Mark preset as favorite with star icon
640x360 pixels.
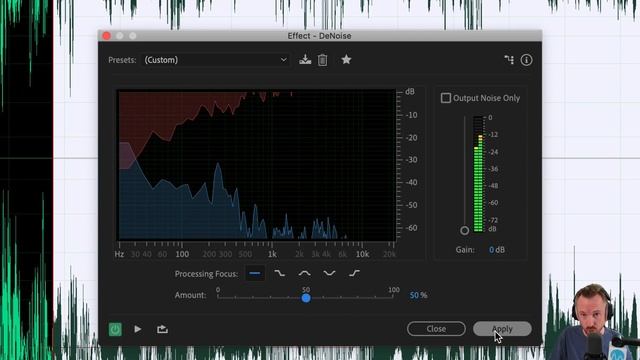(346, 60)
